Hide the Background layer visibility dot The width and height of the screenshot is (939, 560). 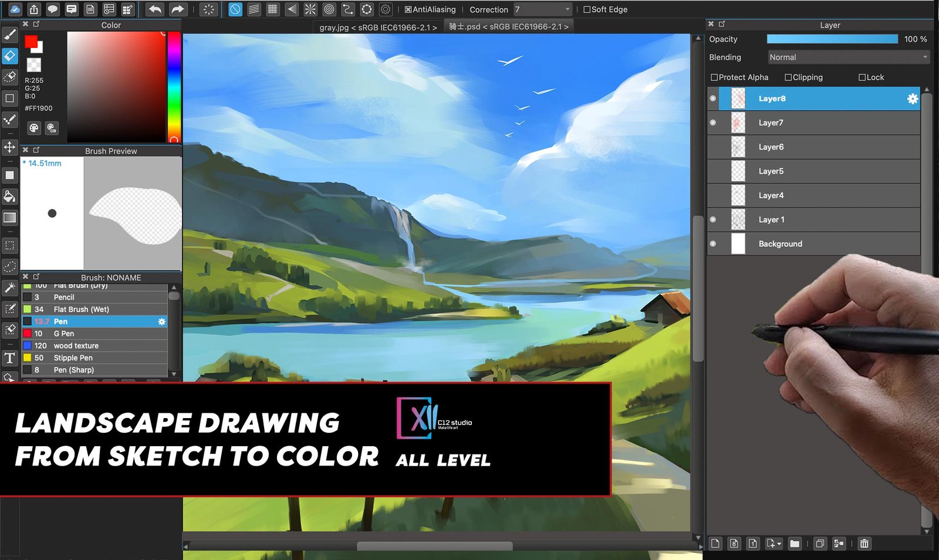point(713,244)
